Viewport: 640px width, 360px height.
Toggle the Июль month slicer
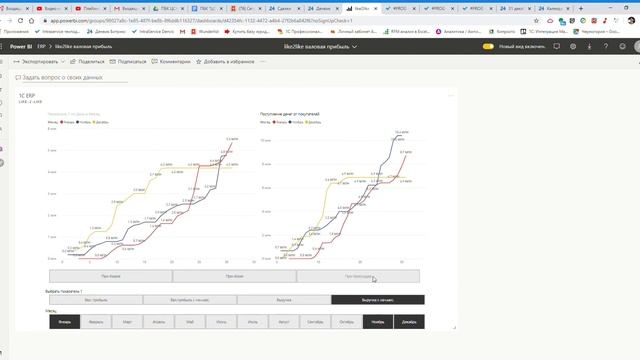(253, 322)
